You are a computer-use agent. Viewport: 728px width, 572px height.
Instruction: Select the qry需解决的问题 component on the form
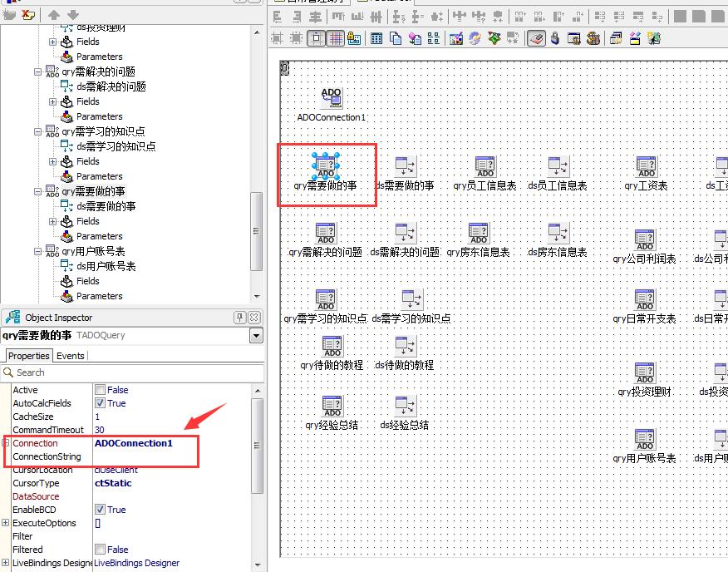click(x=326, y=233)
